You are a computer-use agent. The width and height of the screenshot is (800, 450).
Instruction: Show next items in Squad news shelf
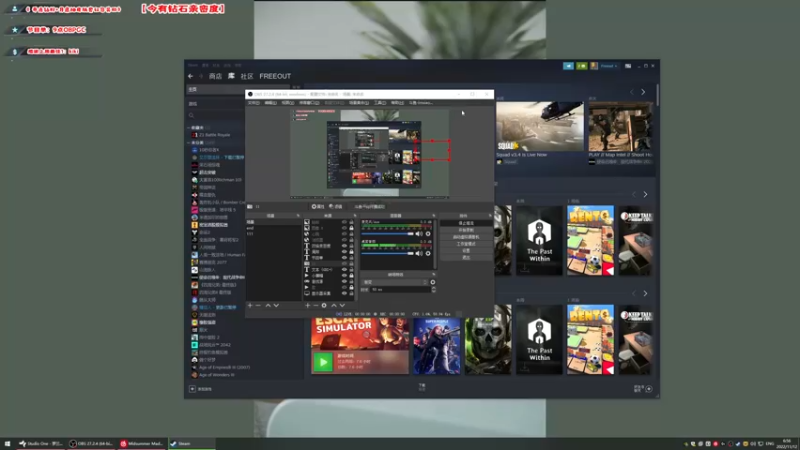point(643,92)
